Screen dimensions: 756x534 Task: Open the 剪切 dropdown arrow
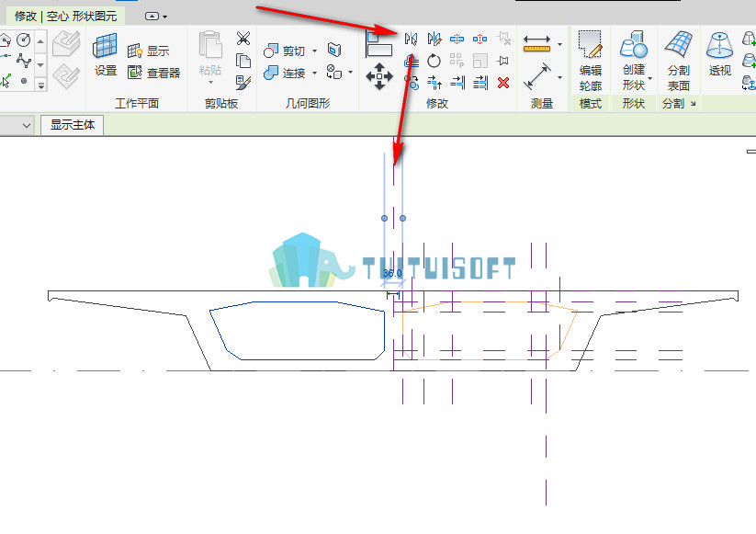315,51
